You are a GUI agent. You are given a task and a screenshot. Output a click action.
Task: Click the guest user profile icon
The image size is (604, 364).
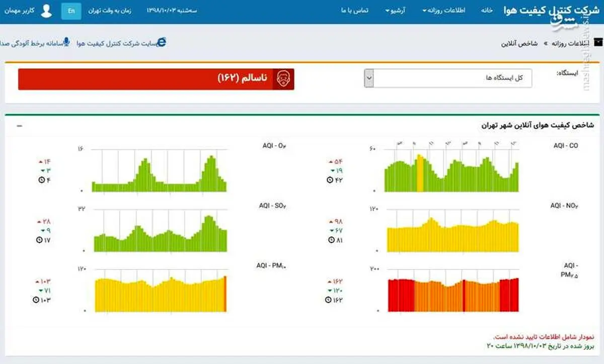46,10
